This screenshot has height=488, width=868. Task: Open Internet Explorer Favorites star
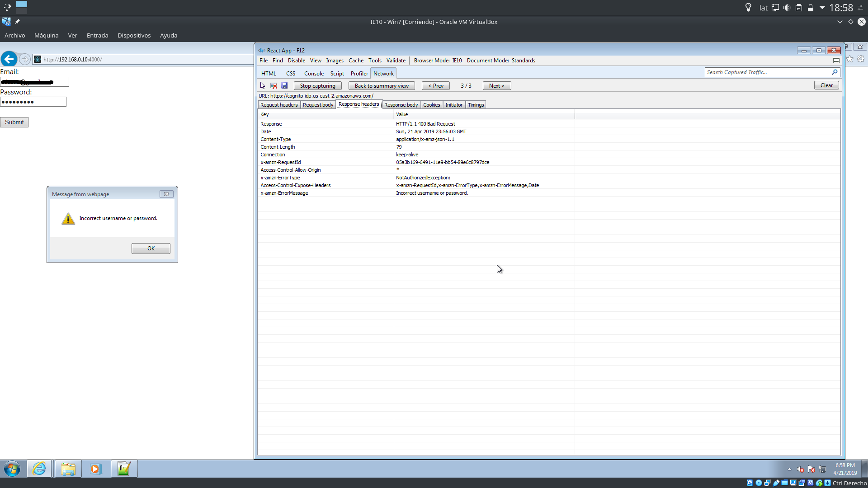tap(850, 59)
